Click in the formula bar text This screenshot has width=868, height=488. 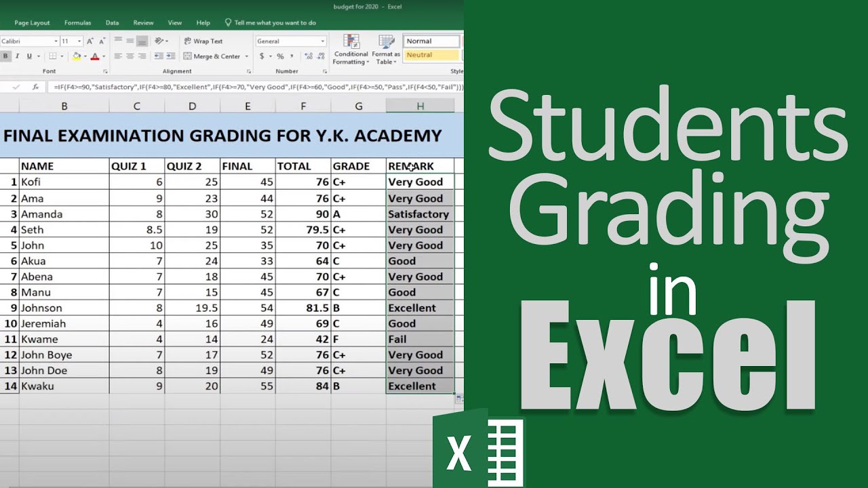(x=258, y=87)
